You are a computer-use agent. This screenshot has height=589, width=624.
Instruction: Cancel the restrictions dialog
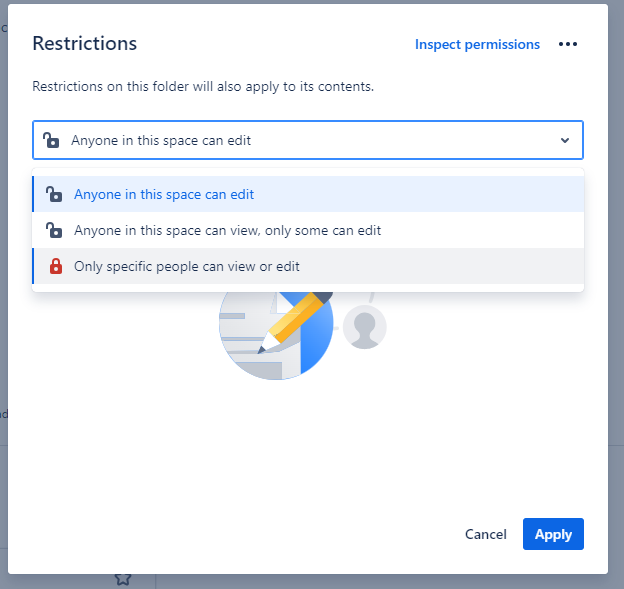(x=486, y=534)
